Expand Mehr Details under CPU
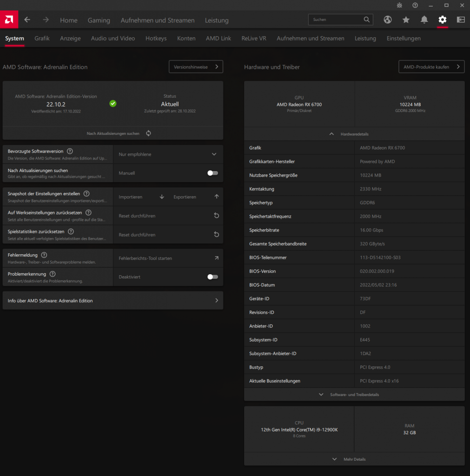 tap(354, 459)
